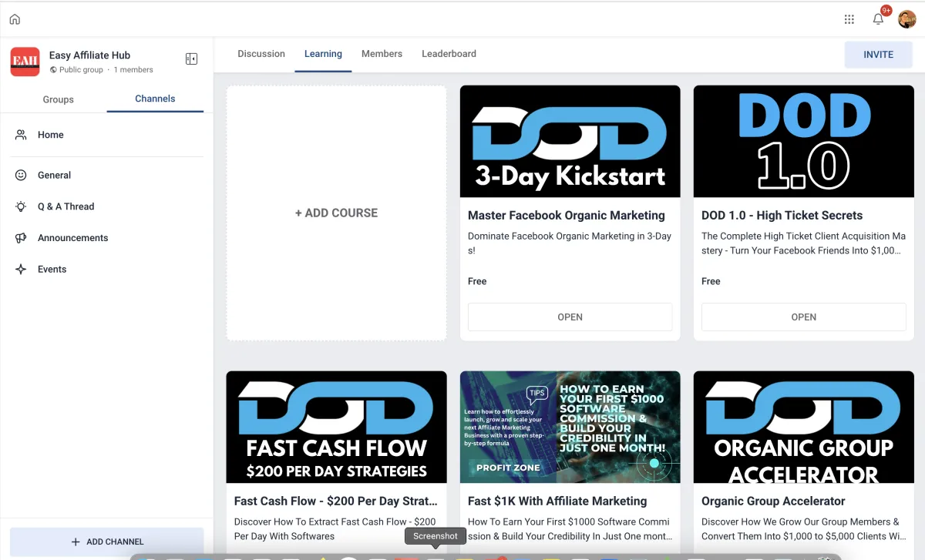Screen dimensions: 925x560
Task: Open the notifications bell
Action: tap(878, 19)
